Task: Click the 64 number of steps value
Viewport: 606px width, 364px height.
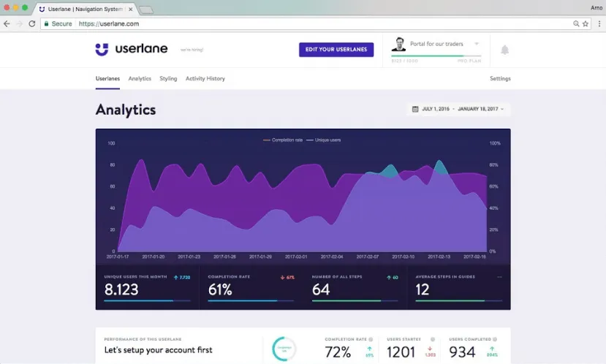Action: click(321, 289)
